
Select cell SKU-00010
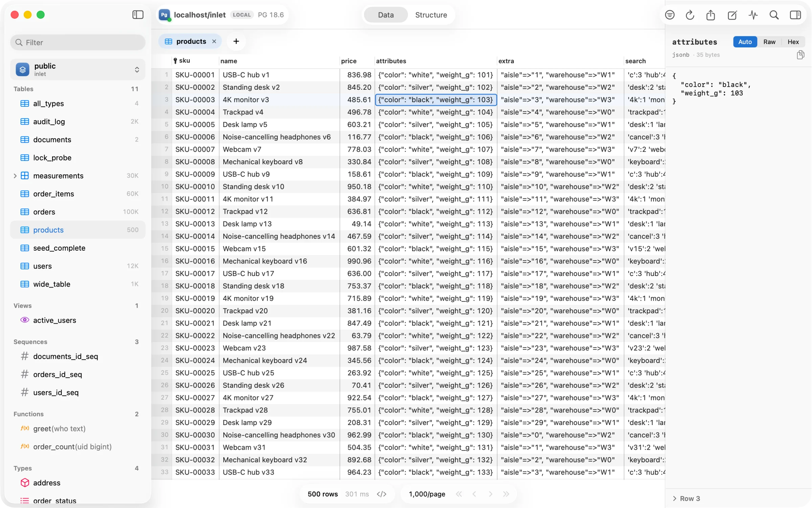(x=195, y=187)
